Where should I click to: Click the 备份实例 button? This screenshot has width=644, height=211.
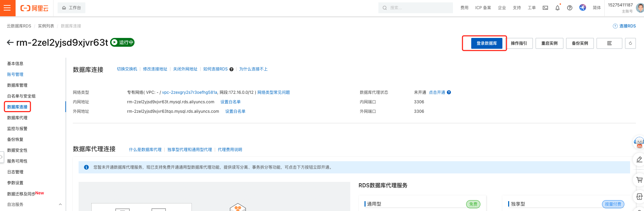point(580,43)
